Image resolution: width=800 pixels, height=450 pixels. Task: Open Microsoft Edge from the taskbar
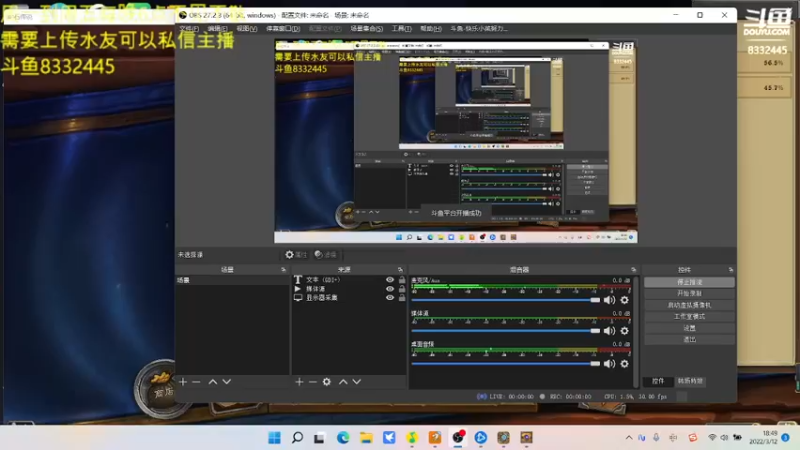(x=342, y=438)
